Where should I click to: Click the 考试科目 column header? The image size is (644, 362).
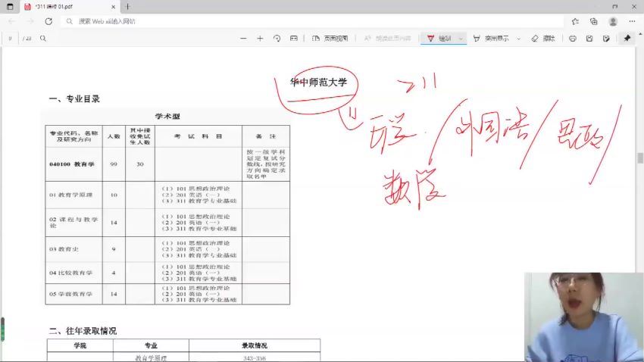[199, 136]
